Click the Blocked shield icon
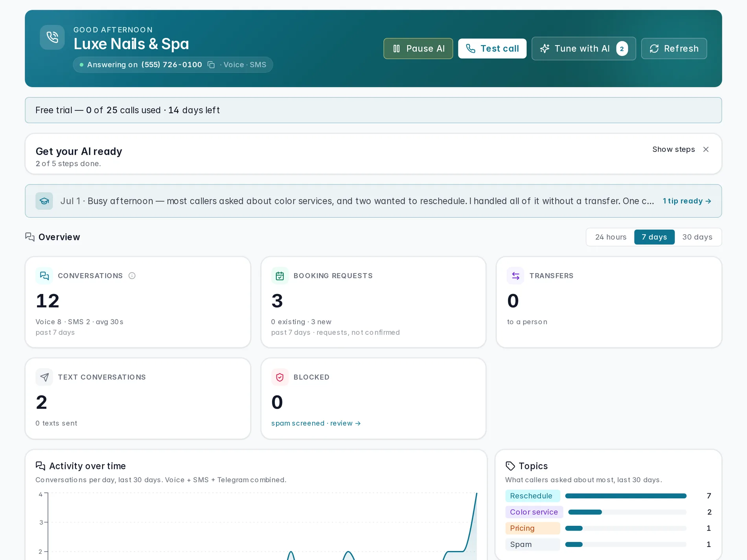This screenshot has width=747, height=560. pyautogui.click(x=280, y=377)
